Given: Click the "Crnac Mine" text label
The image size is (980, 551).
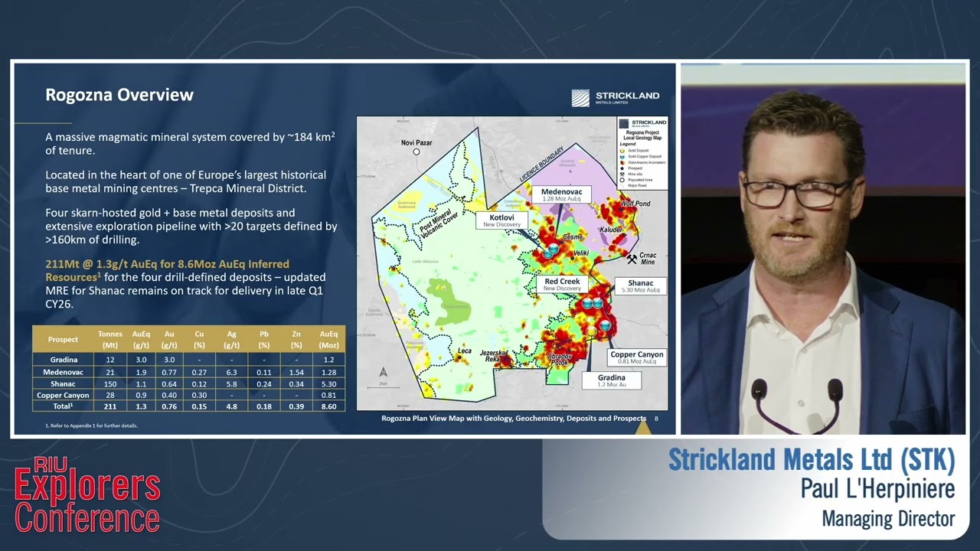Looking at the screenshot, I should (x=648, y=258).
